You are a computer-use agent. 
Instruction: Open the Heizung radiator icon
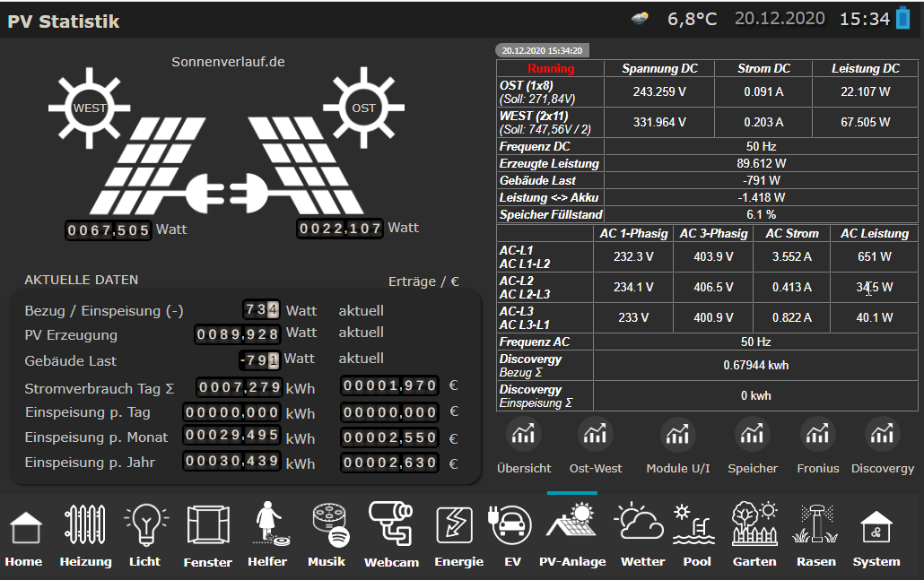pyautogui.click(x=85, y=526)
